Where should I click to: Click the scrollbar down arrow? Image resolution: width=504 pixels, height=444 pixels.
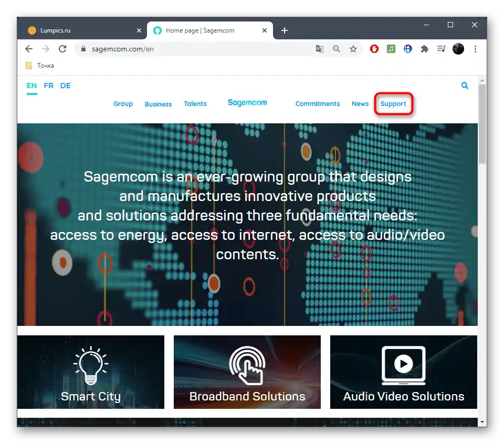[482, 422]
